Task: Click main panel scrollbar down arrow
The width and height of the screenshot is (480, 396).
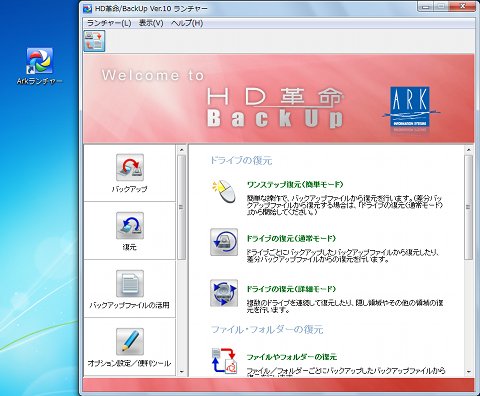Action: coord(468,371)
